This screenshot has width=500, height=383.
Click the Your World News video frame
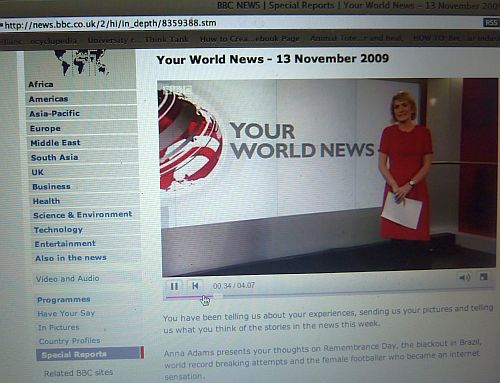(x=328, y=177)
